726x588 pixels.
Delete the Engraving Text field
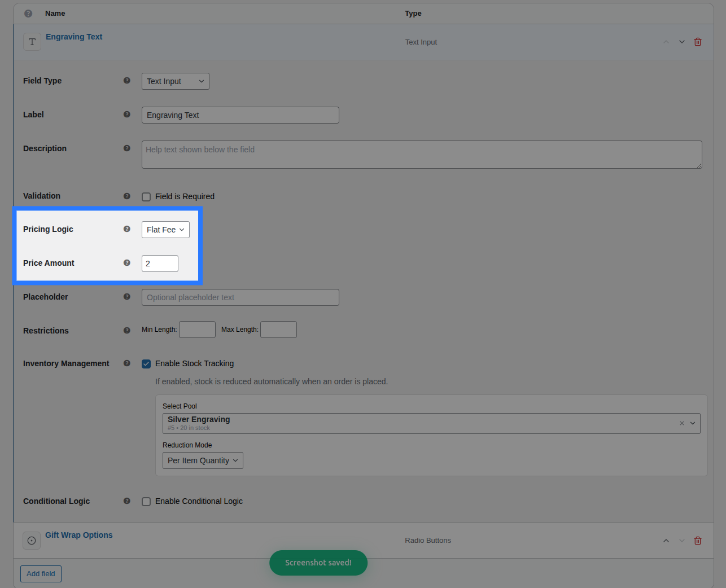pos(698,42)
